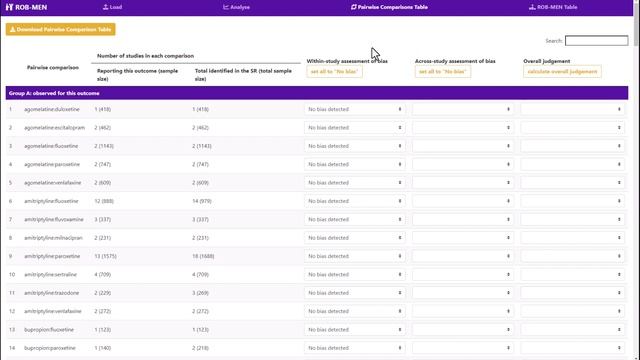Select the agomelatine:fluoxetine comparison name
The width and height of the screenshot is (640, 360).
pyautogui.click(x=51, y=146)
